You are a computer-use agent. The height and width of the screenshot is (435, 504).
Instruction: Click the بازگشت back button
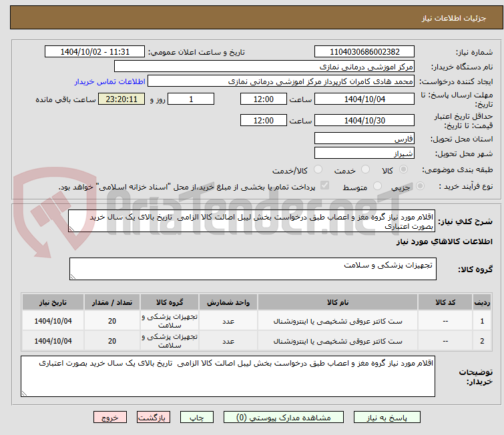pos(154,418)
